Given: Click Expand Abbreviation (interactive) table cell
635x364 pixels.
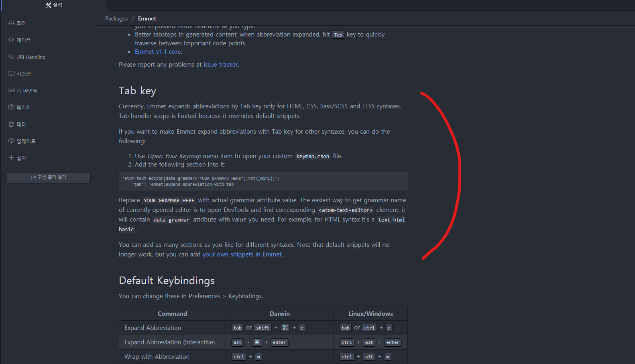Looking at the screenshot, I should (172, 342).
